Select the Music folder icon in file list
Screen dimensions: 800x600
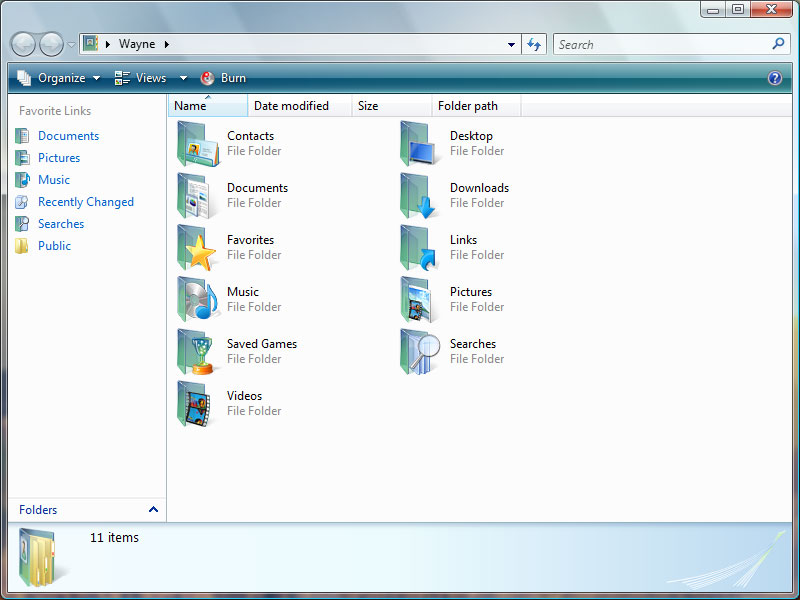click(198, 300)
